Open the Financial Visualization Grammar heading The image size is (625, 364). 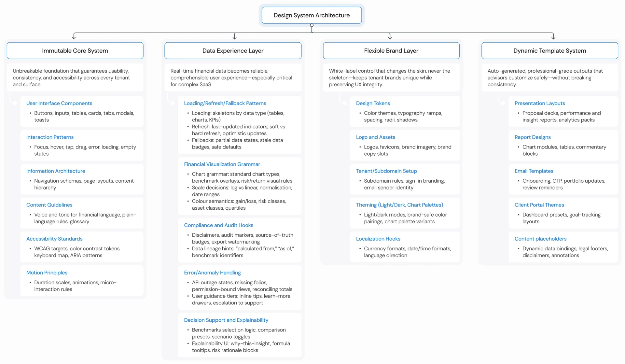(222, 164)
